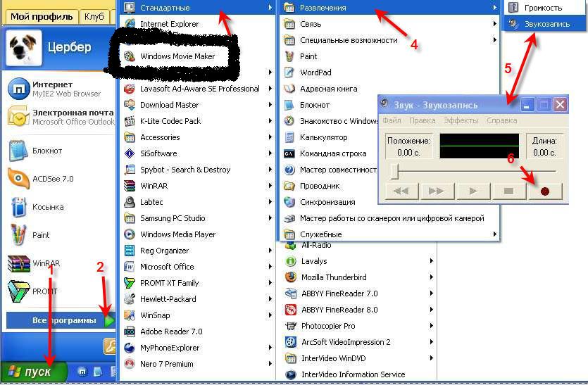Image resolution: width=588 pixels, height=385 pixels.
Task: Open the Правка menu in Звукозапись
Action: tap(423, 121)
